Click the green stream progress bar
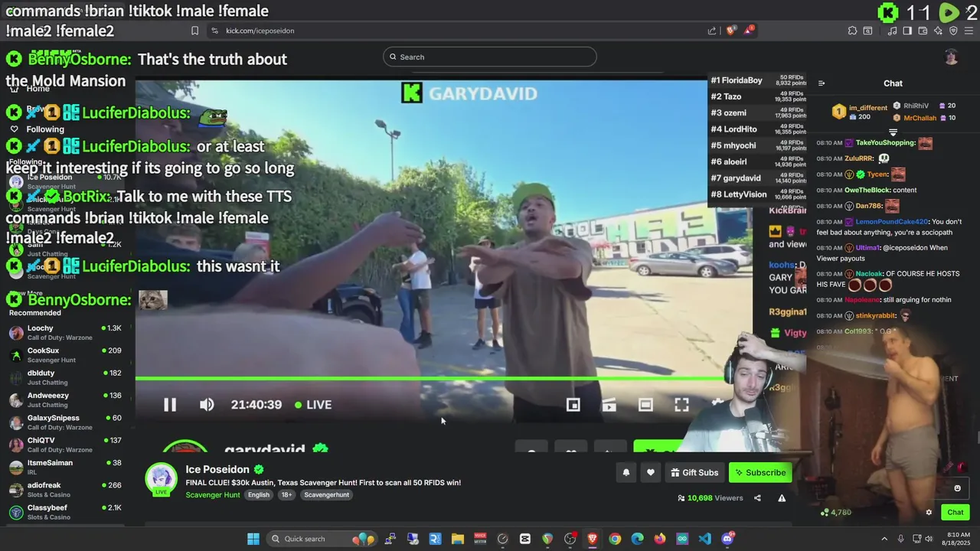 tap(429, 378)
